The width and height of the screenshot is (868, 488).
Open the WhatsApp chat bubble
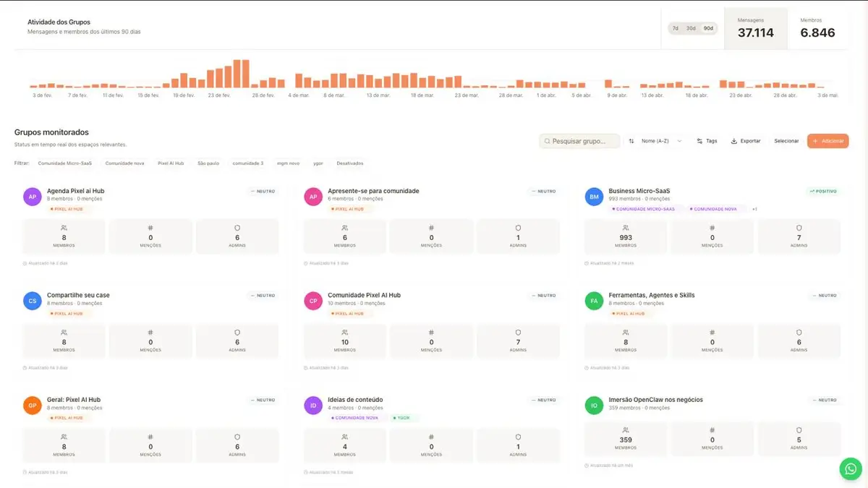coord(851,468)
